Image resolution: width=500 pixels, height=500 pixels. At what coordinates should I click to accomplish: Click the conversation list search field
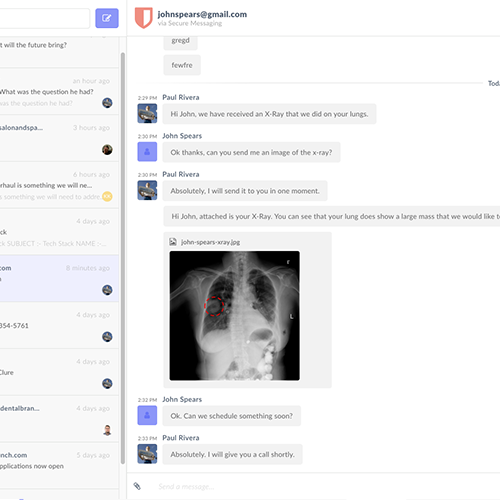tap(44, 18)
